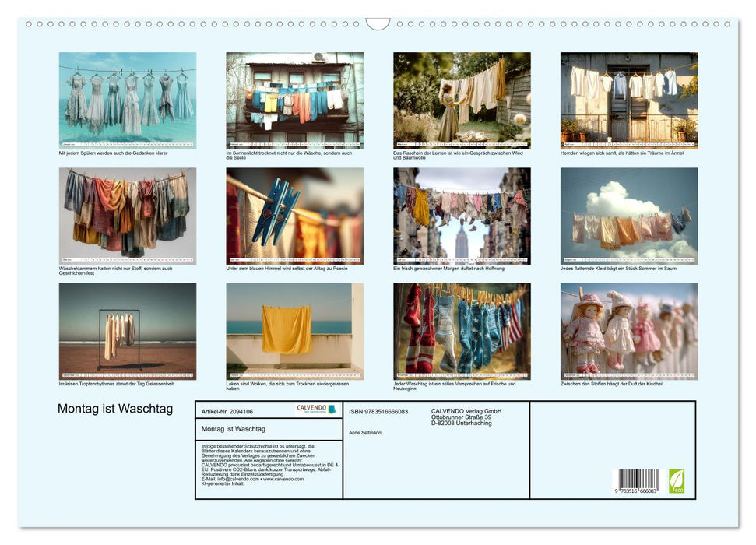Open the clothes rack on beach thumbnail
Screen dimensions: 756x545
click(x=128, y=331)
